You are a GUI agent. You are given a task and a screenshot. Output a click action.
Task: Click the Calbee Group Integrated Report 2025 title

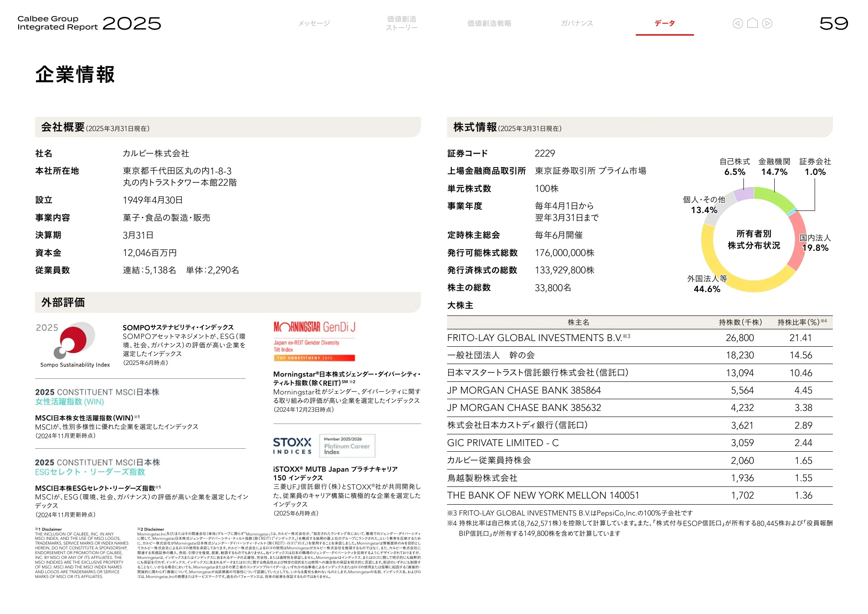(89, 23)
